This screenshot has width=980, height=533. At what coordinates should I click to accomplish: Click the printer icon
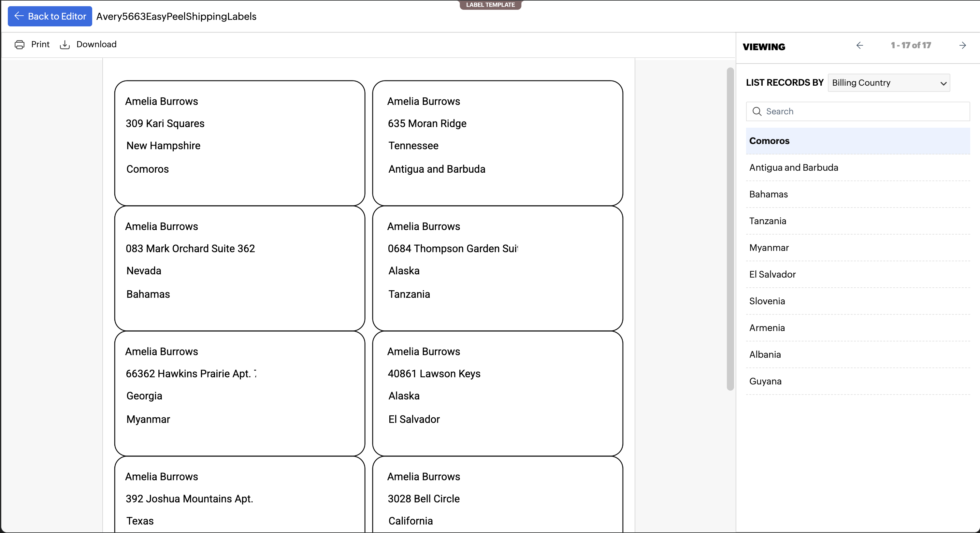[20, 45]
